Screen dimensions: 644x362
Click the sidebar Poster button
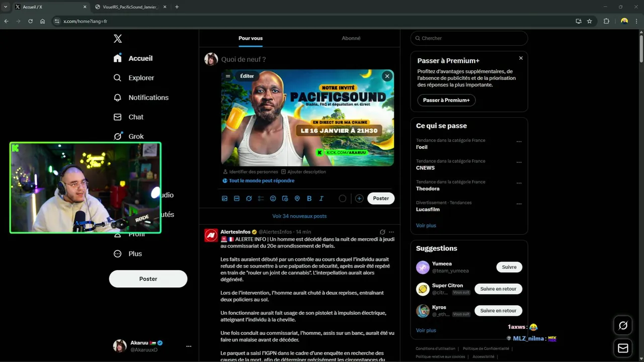click(148, 279)
